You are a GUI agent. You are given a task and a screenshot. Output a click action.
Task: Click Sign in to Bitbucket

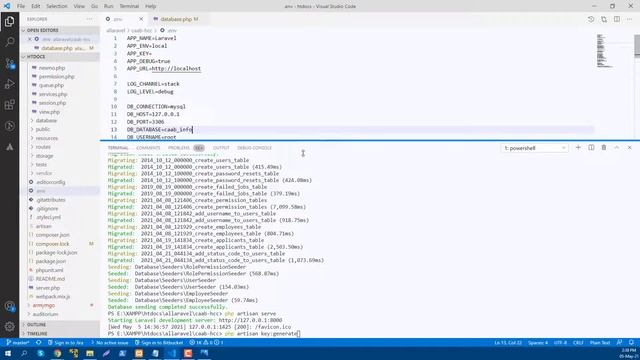[159, 342]
